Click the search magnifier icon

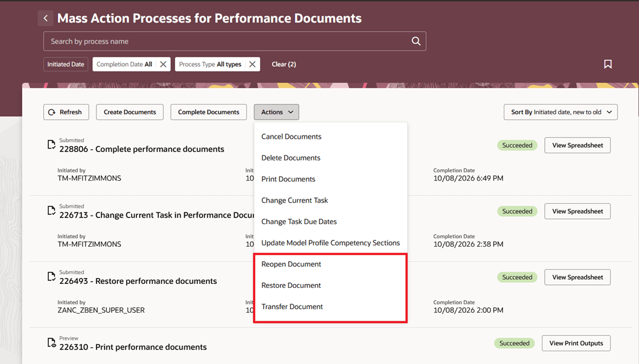(x=416, y=41)
